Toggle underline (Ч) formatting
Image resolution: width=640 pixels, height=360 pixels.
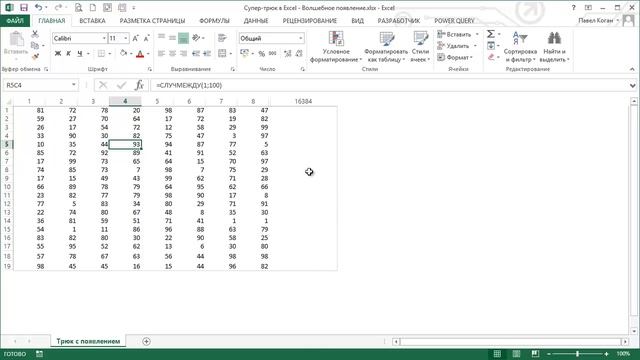pos(80,53)
